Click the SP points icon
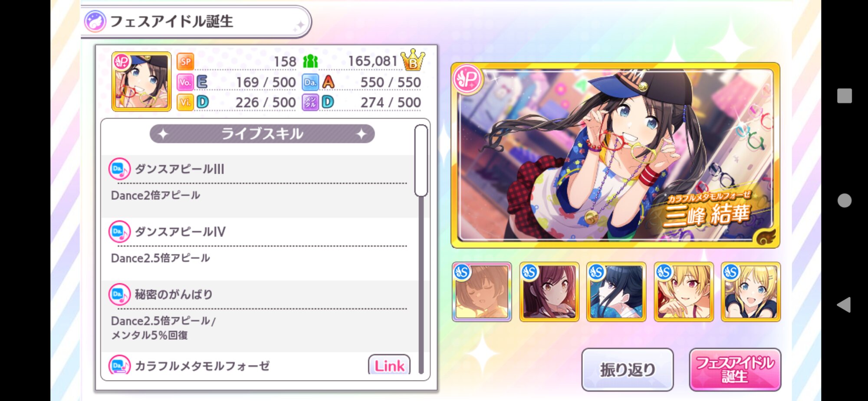868x401 pixels. tap(185, 61)
